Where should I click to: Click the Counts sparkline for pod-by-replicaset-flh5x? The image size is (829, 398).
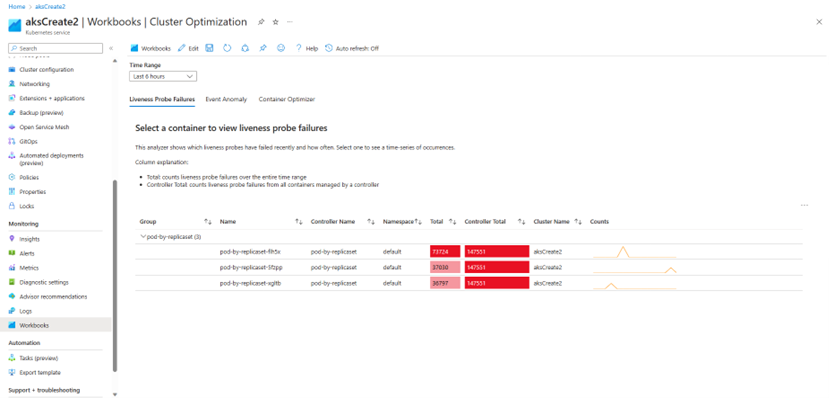click(634, 252)
